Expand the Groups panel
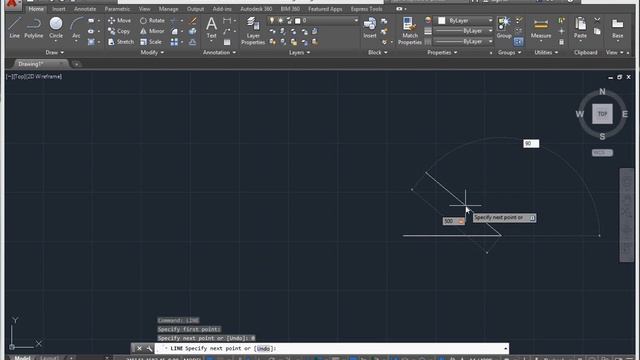Image resolution: width=640 pixels, height=360 pixels. pos(509,52)
